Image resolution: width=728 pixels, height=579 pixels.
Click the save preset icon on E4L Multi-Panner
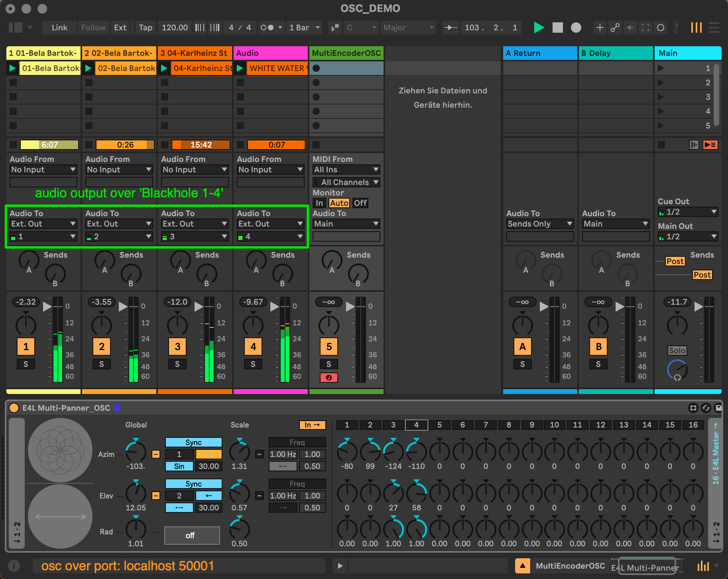(x=718, y=408)
